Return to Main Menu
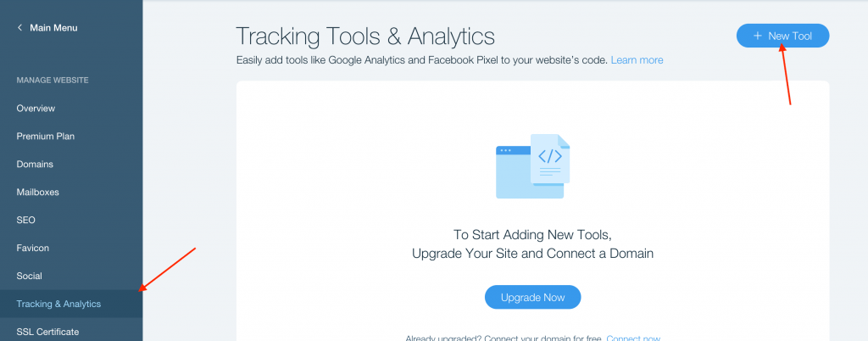868x341 pixels. [53, 28]
